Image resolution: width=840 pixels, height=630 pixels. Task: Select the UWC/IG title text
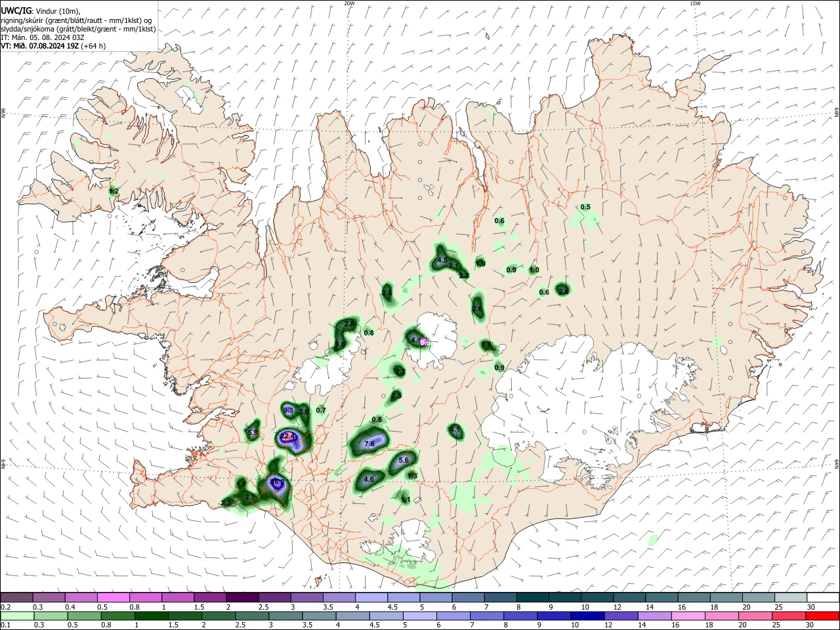click(x=16, y=11)
